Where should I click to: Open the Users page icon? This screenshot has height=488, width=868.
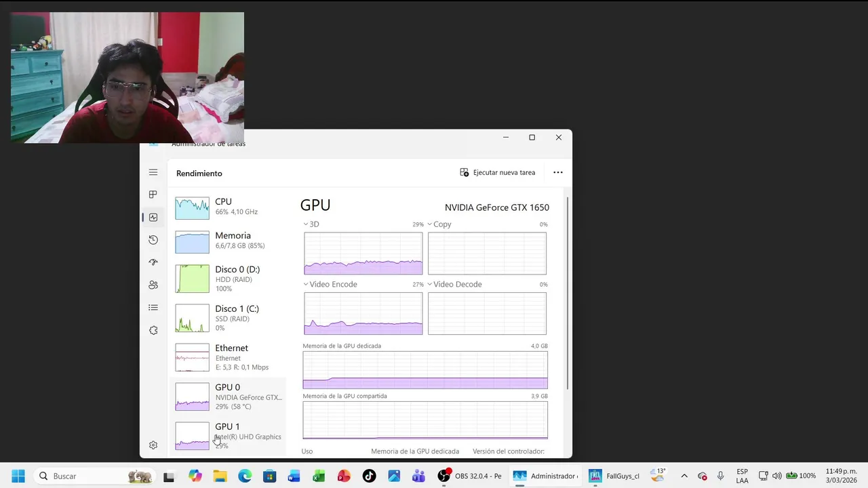point(153,285)
